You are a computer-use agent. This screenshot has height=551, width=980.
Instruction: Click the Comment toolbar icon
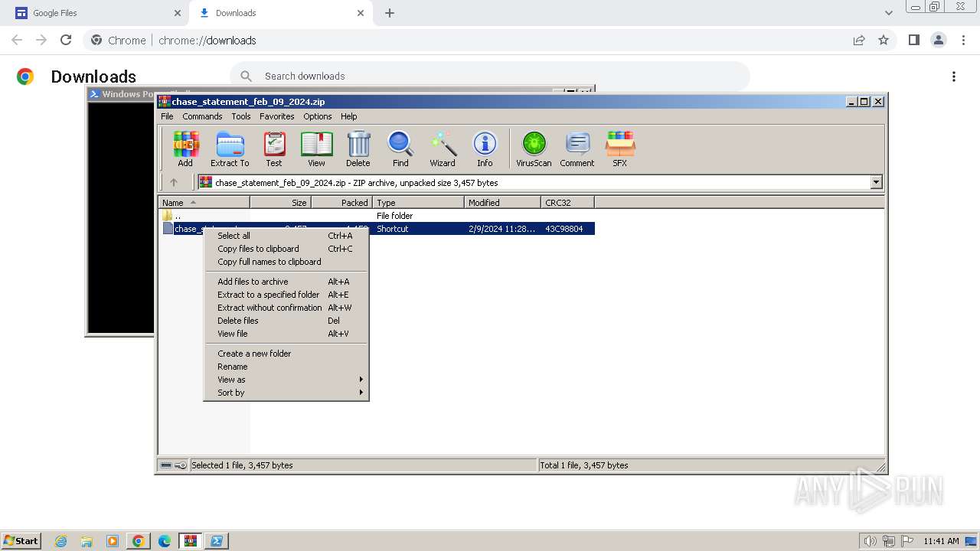pos(577,148)
